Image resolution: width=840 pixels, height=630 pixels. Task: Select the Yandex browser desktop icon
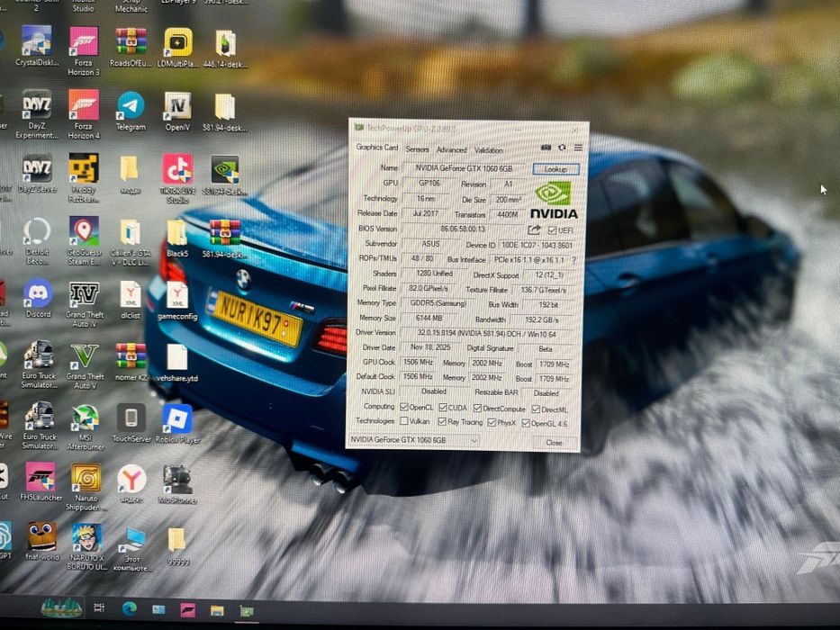pos(131,484)
